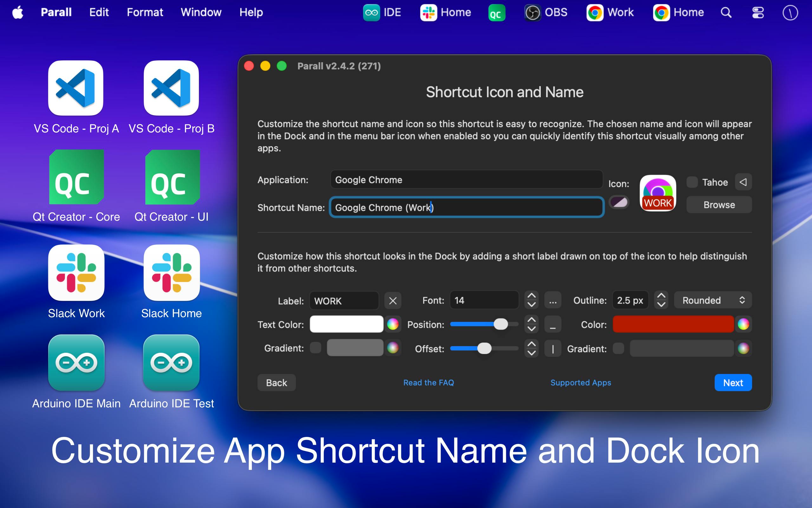Open the Read the FAQ link
The width and height of the screenshot is (812, 508).
click(x=429, y=382)
